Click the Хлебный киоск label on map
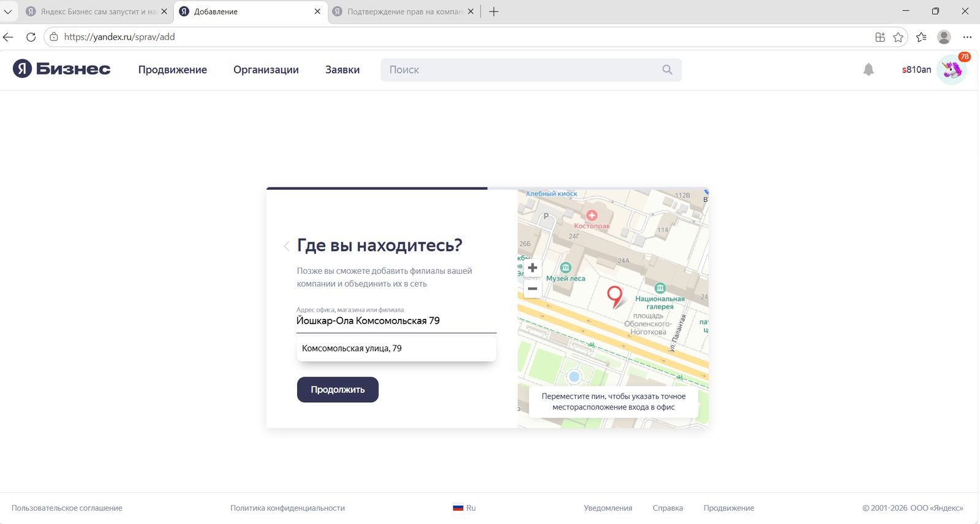The image size is (980, 524). (551, 193)
